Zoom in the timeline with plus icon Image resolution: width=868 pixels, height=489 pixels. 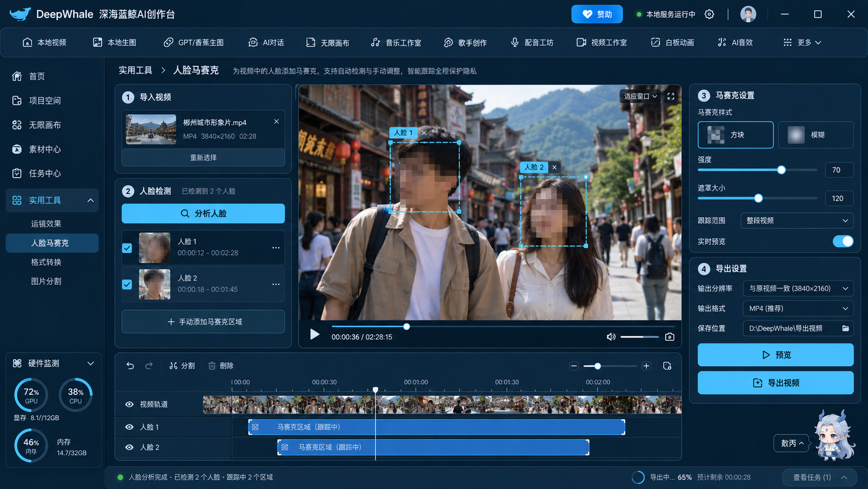646,366
